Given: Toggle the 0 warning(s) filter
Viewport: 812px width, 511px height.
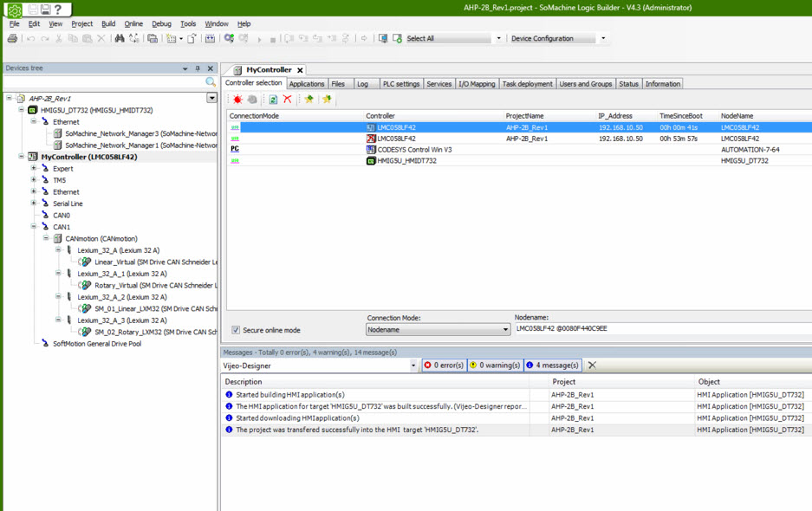Looking at the screenshot, I should 495,365.
